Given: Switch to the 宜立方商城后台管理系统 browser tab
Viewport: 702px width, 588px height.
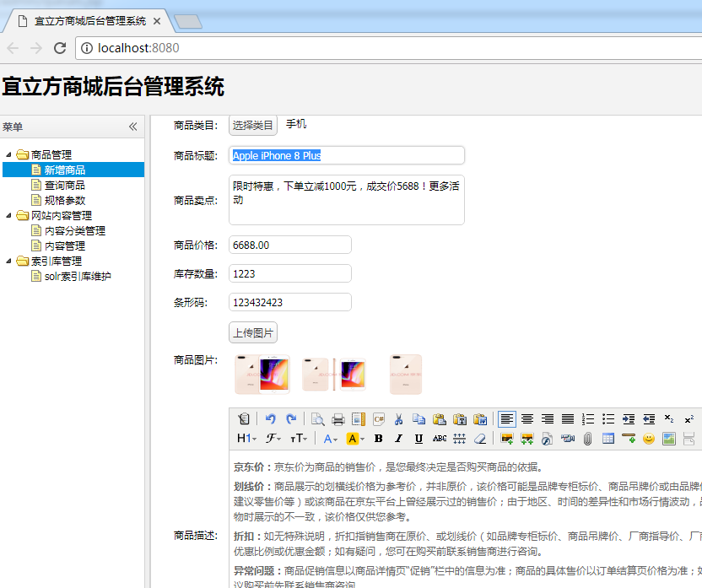Looking at the screenshot, I should click(89, 21).
